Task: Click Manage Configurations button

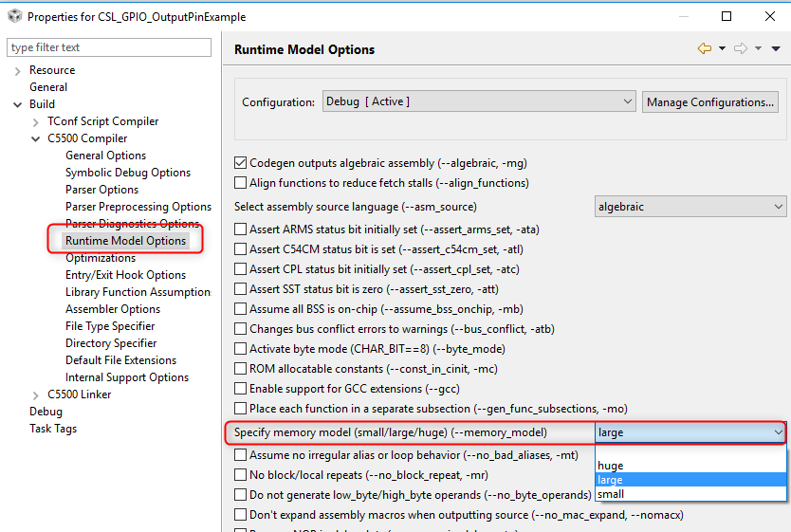Action: 710,101
